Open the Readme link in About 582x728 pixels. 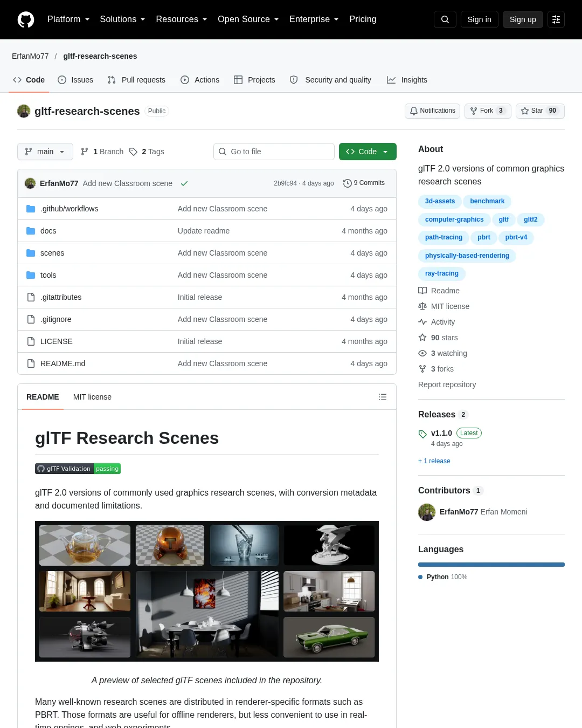(x=439, y=291)
